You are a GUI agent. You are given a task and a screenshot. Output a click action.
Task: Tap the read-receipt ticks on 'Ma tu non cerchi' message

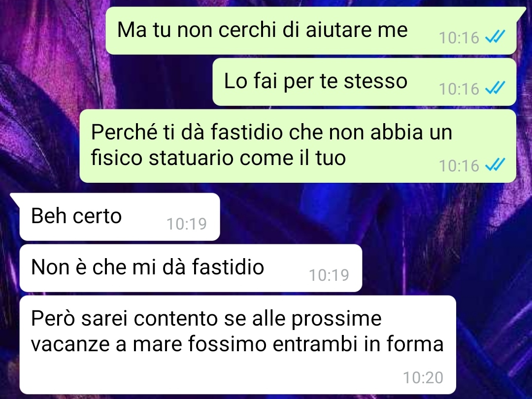(495, 36)
